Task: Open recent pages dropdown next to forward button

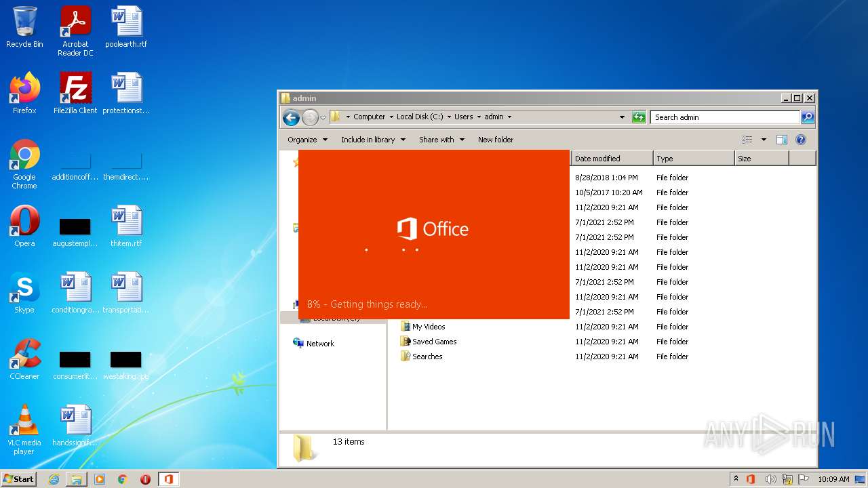Action: pos(323,117)
